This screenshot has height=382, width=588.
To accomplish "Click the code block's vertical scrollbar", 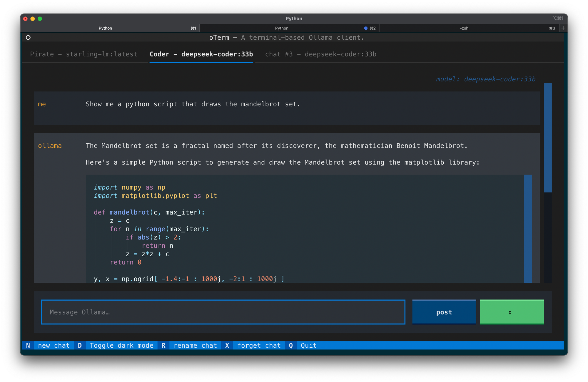I will (x=528, y=229).
